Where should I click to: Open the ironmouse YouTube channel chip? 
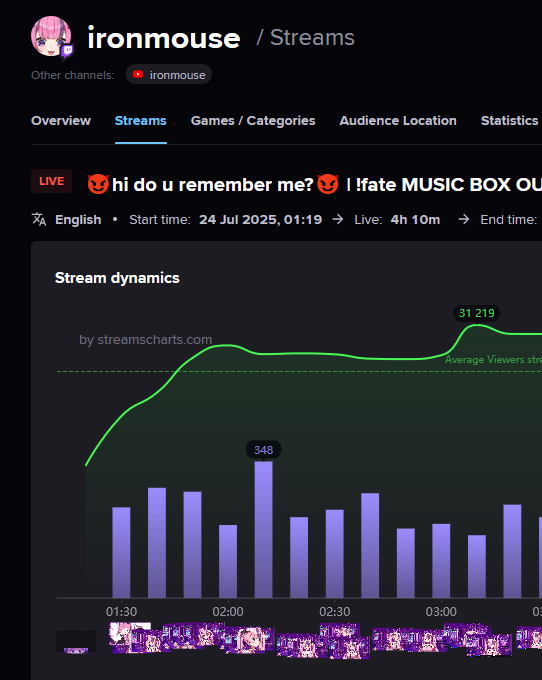pyautogui.click(x=169, y=75)
